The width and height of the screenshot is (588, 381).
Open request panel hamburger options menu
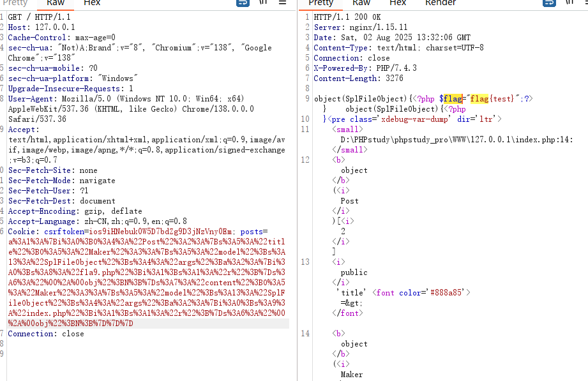(x=282, y=3)
